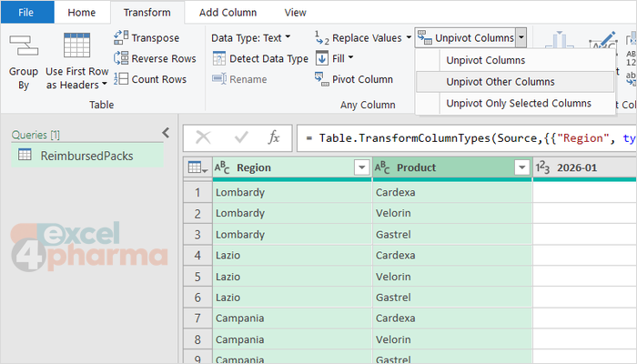The height and width of the screenshot is (364, 637).
Task: Open the Replace Values dropdown arrow
Action: (409, 37)
